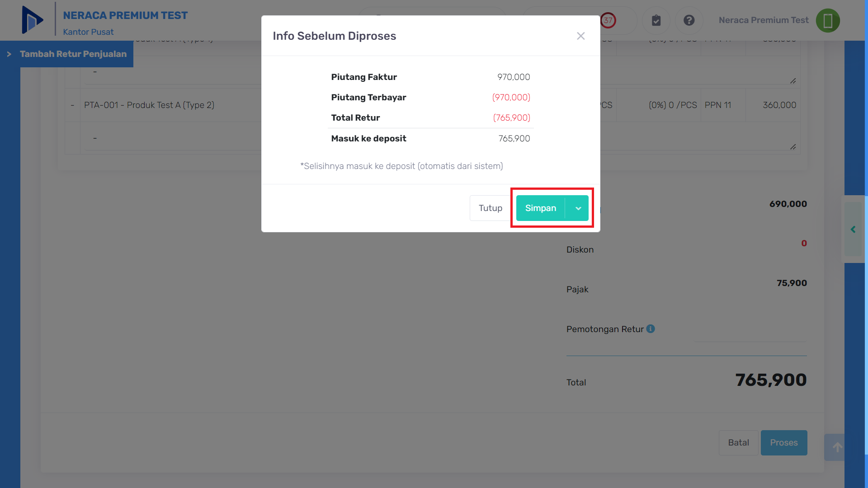Click the Pemotongan Retur info icon
Screen dimensions: 868x488
pyautogui.click(x=651, y=329)
